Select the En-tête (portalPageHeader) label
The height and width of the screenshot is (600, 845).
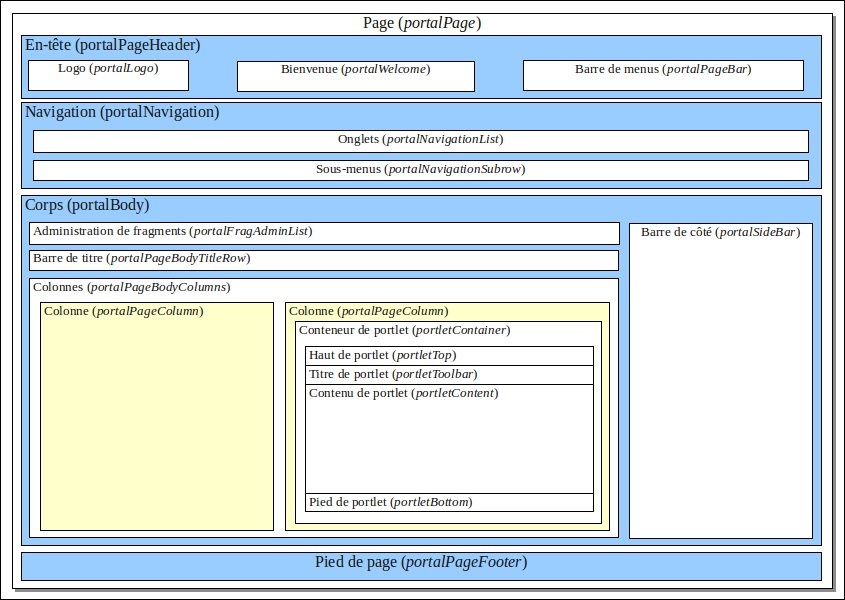[112, 45]
